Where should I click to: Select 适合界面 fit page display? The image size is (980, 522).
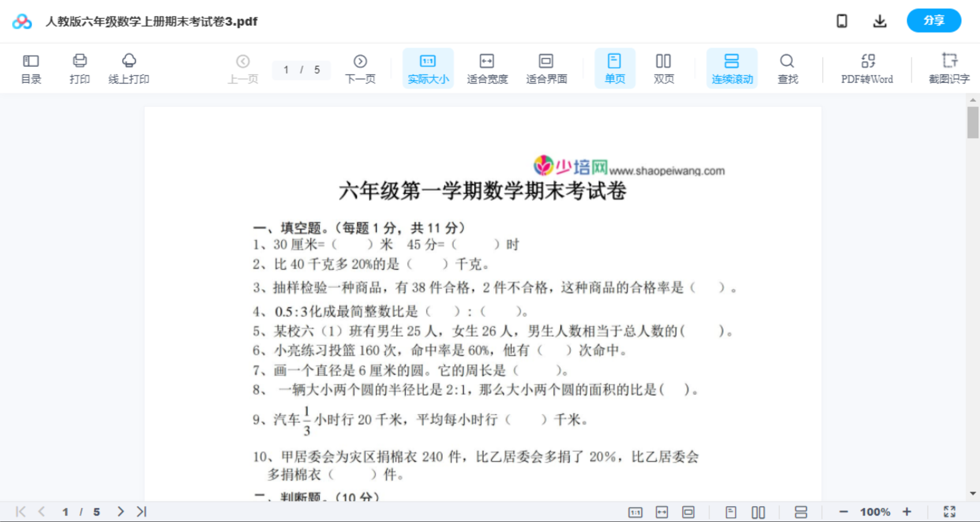546,68
